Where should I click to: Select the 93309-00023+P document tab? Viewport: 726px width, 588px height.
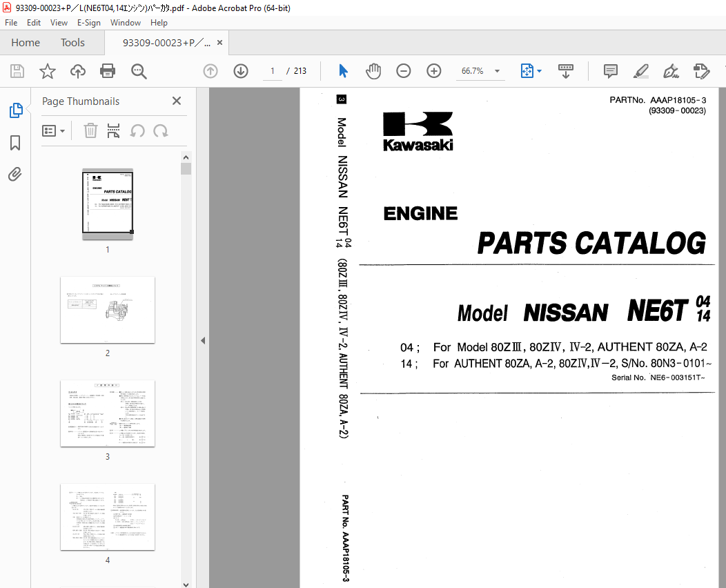(x=166, y=43)
